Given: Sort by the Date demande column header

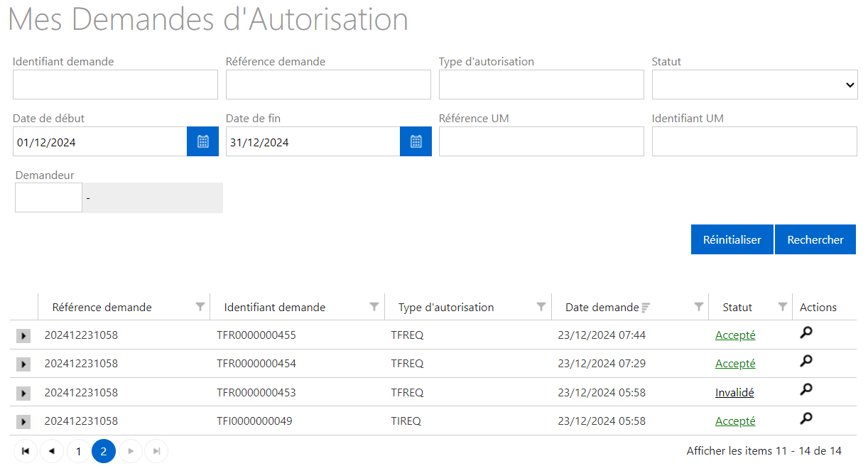Looking at the screenshot, I should tap(602, 308).
